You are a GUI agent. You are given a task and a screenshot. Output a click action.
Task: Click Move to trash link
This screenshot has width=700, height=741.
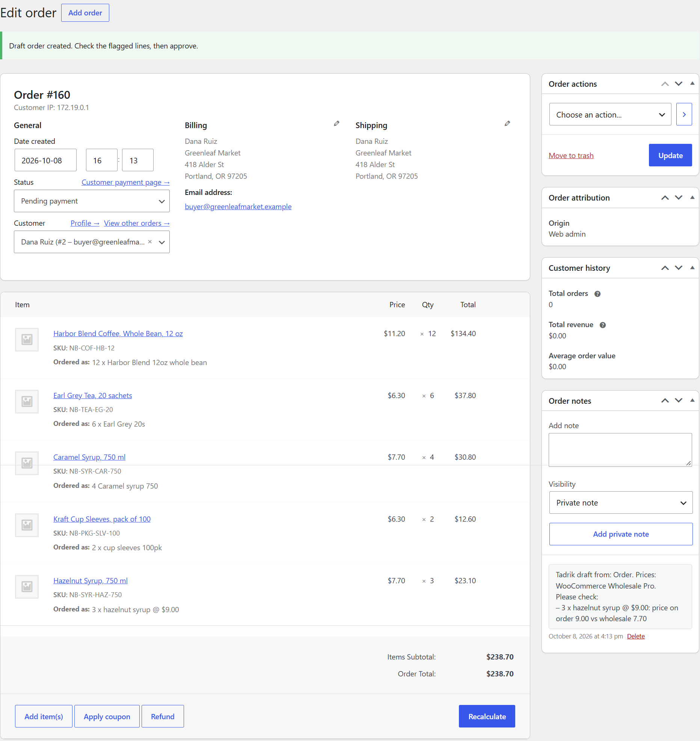571,155
